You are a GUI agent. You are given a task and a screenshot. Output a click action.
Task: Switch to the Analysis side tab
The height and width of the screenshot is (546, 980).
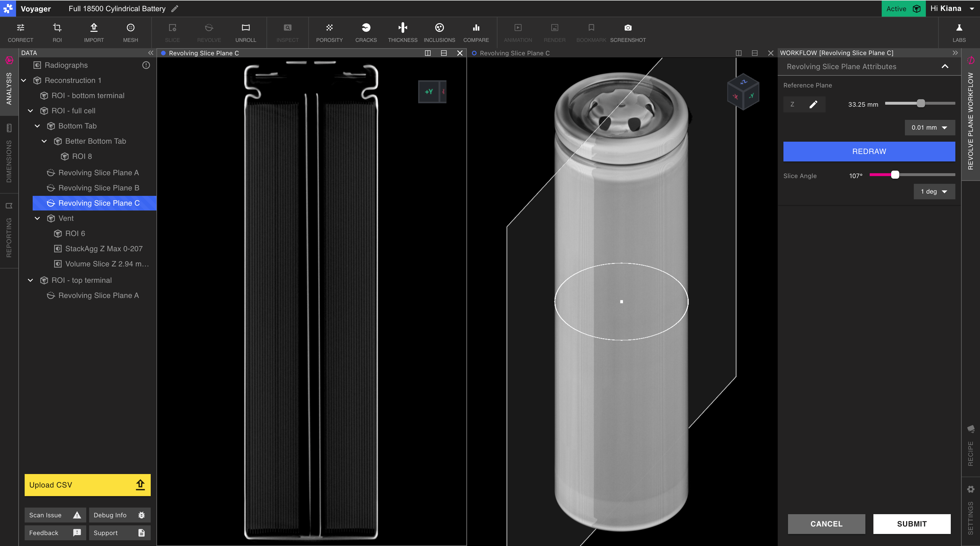point(9,81)
